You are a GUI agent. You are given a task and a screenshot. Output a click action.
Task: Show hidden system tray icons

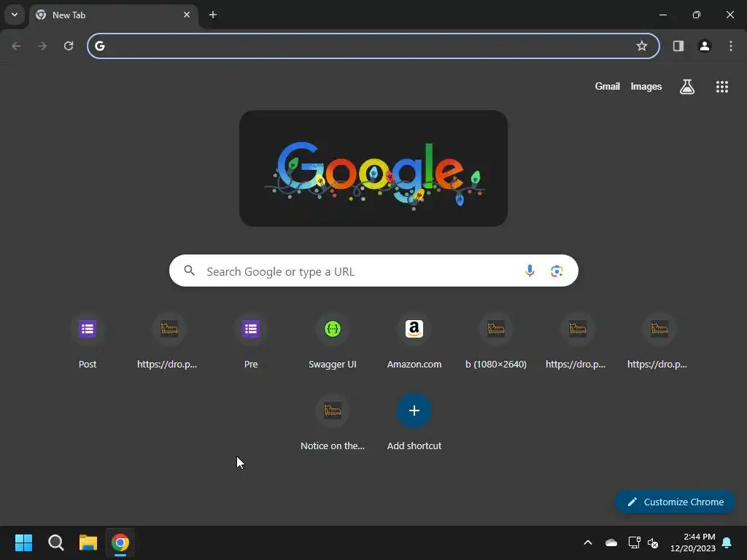pyautogui.click(x=588, y=542)
